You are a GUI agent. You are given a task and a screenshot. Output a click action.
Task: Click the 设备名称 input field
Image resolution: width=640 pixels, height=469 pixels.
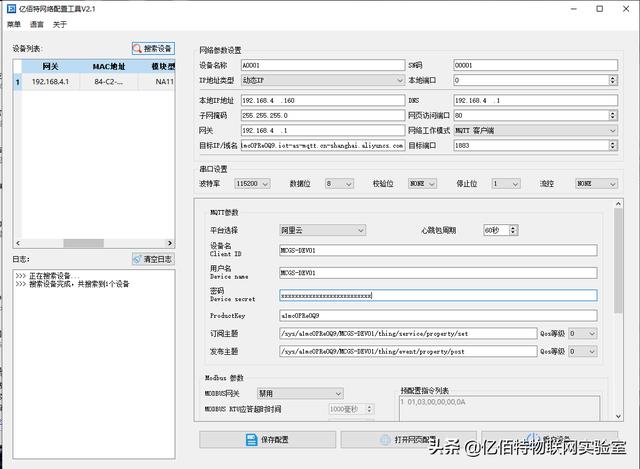coord(323,65)
